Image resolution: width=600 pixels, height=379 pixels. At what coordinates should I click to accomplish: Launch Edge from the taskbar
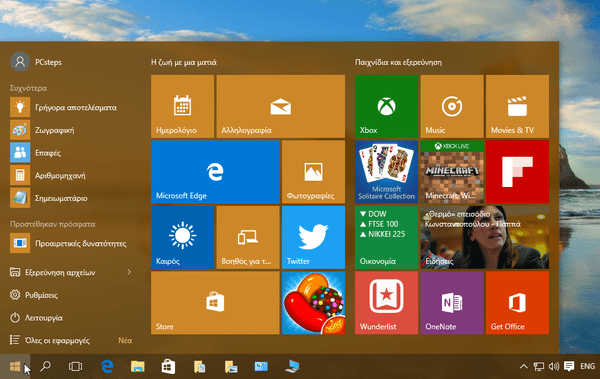pos(107,366)
